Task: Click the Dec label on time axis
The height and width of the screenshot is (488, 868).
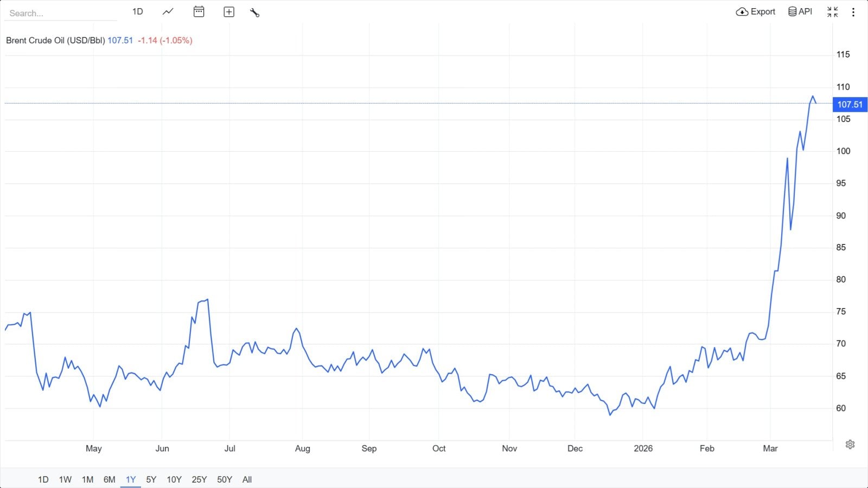Action: (x=575, y=448)
